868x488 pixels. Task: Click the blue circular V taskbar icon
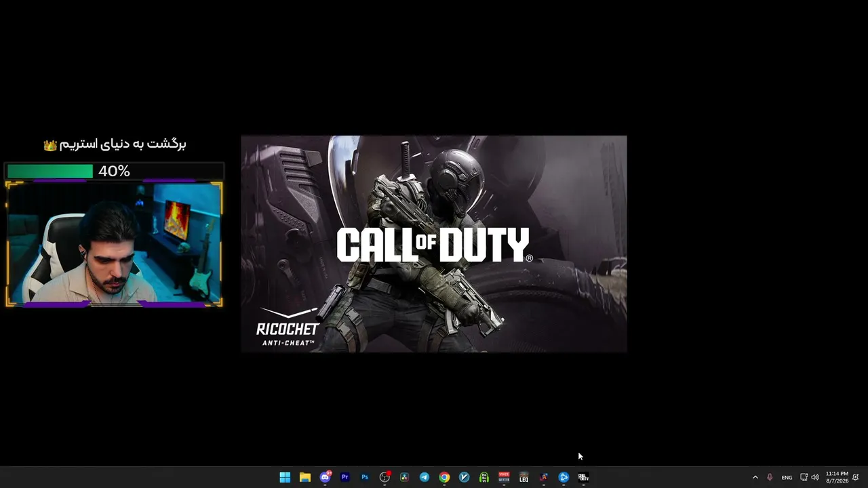point(464,477)
